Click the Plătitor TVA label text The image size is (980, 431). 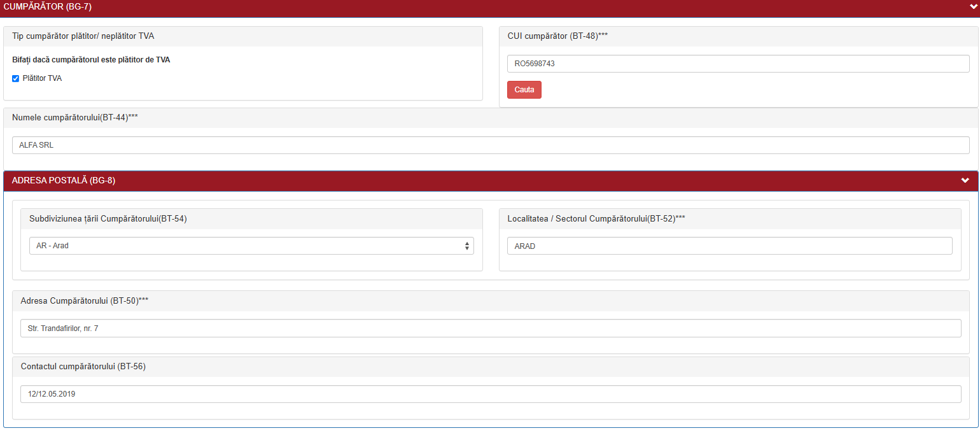point(42,78)
